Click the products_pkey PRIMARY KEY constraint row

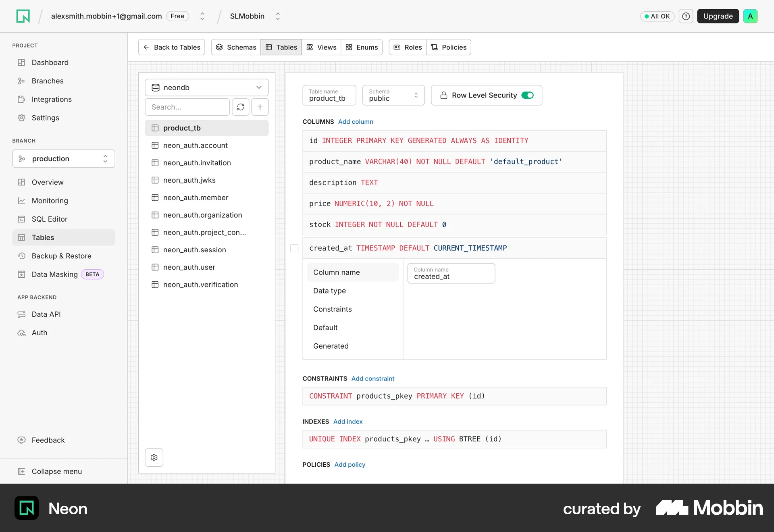[x=454, y=396]
